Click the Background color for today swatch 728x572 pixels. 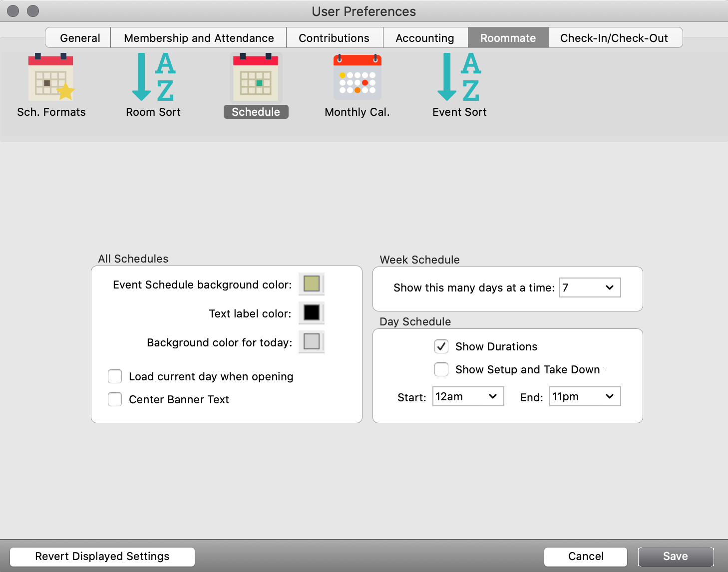[x=312, y=342]
